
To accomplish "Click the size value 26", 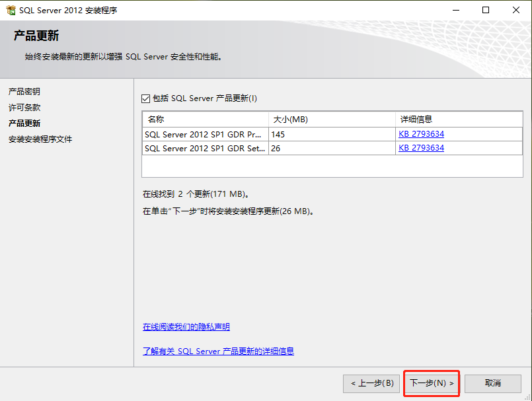I will coord(276,148).
